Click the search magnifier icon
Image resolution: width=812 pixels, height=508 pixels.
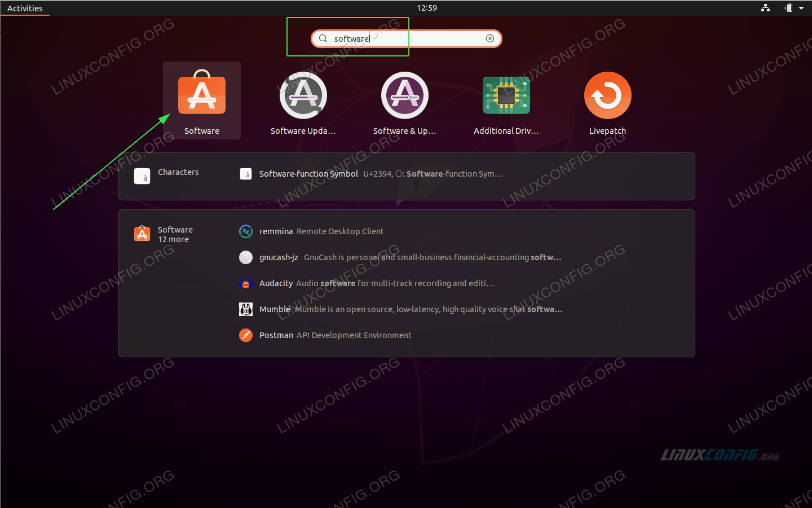tap(323, 38)
